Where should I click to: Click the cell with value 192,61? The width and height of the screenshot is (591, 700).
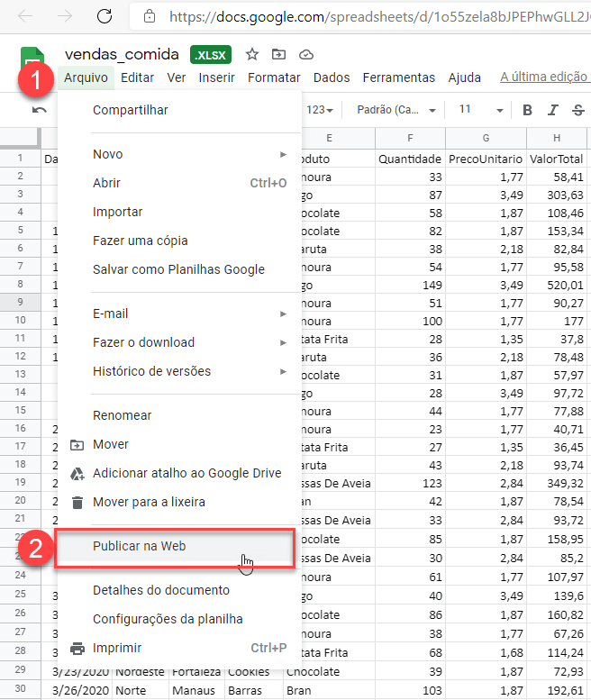point(557,691)
